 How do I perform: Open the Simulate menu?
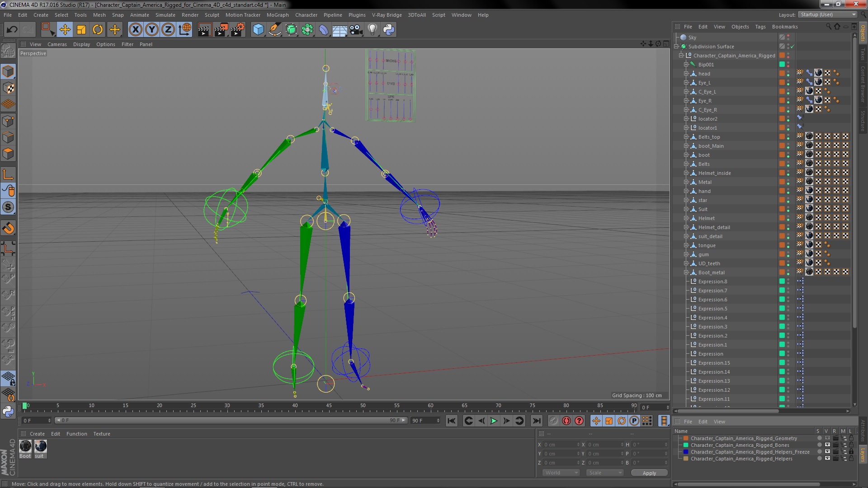pyautogui.click(x=165, y=15)
